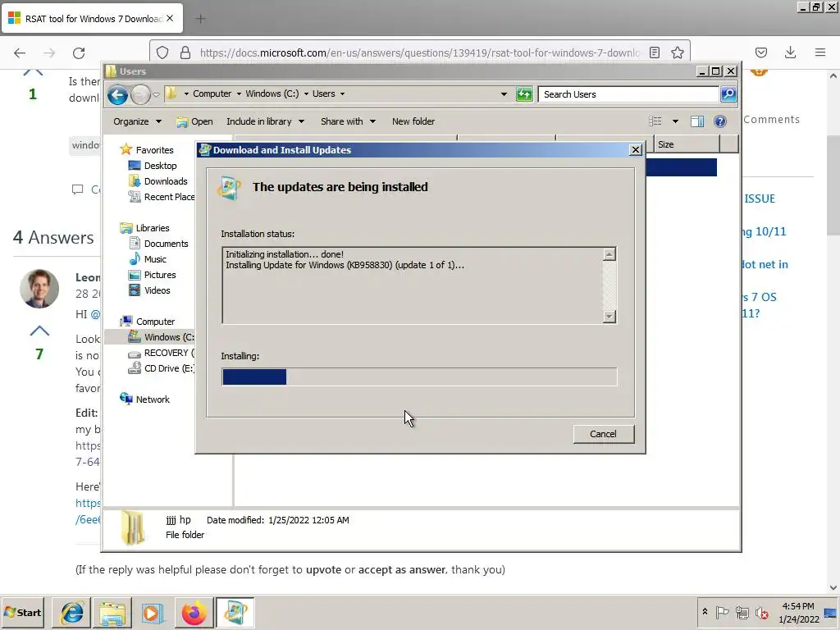The width and height of the screenshot is (840, 630).
Task: Open the Firefox application menu
Action: pyautogui.click(x=819, y=52)
